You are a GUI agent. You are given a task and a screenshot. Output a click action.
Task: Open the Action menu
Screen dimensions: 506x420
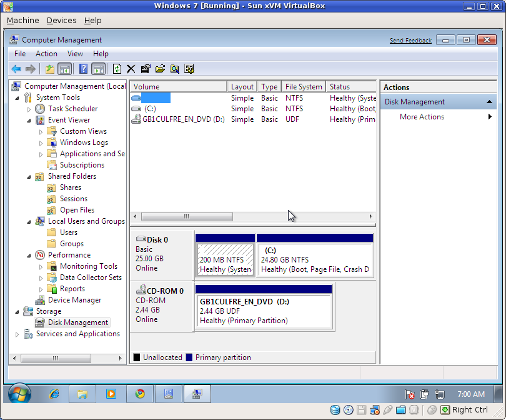46,54
